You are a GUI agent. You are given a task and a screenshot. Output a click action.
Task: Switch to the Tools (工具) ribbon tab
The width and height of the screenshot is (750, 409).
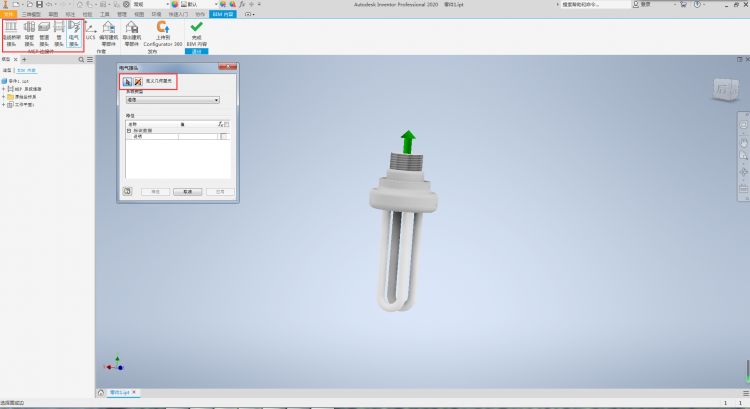pos(105,14)
